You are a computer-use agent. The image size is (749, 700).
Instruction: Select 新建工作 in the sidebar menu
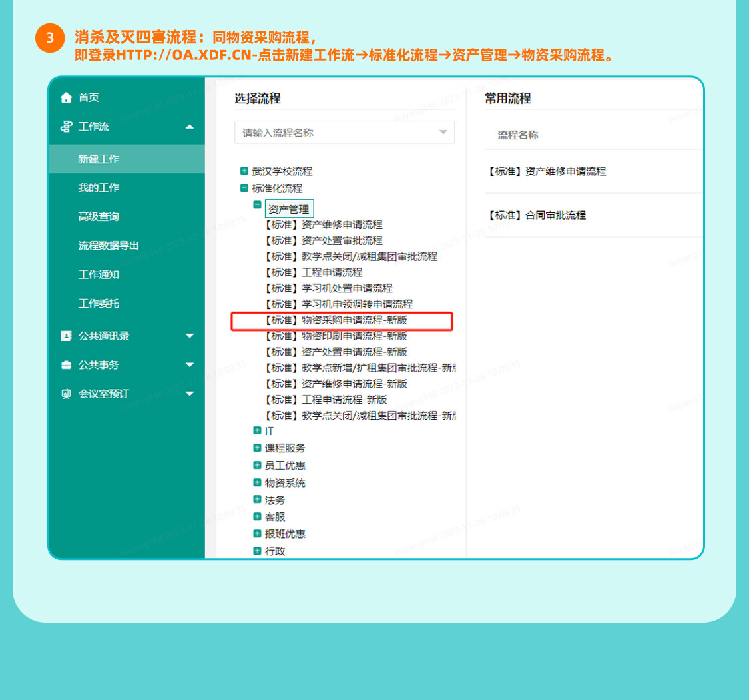(x=99, y=159)
